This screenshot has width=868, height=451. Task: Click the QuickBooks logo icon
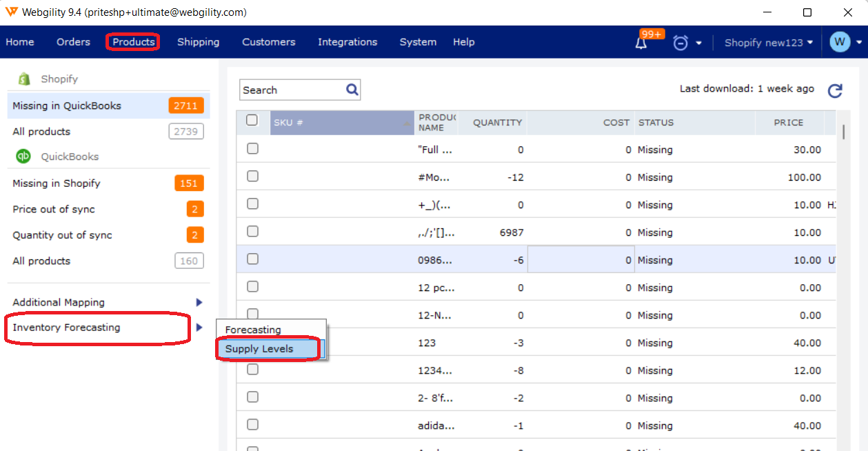pyautogui.click(x=23, y=157)
